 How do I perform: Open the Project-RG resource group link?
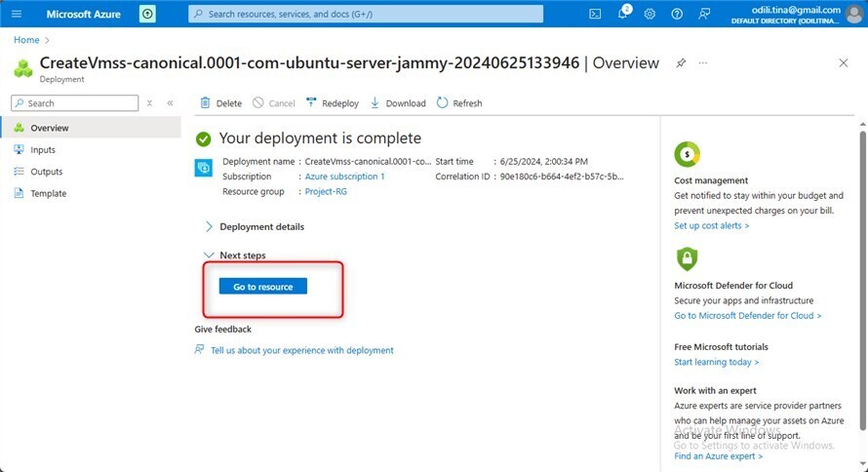[x=326, y=191]
